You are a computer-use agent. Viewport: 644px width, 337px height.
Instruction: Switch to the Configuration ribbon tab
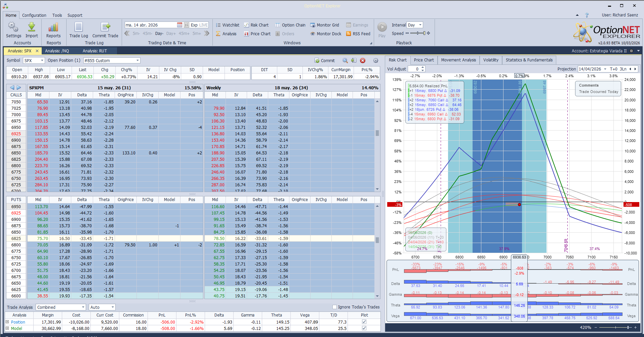pyautogui.click(x=34, y=15)
